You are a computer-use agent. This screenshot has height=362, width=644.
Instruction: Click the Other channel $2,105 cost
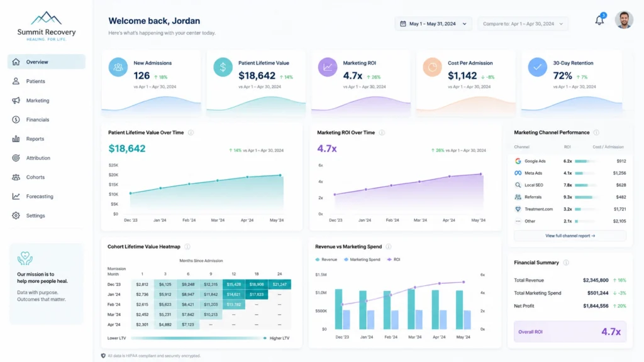619,221
